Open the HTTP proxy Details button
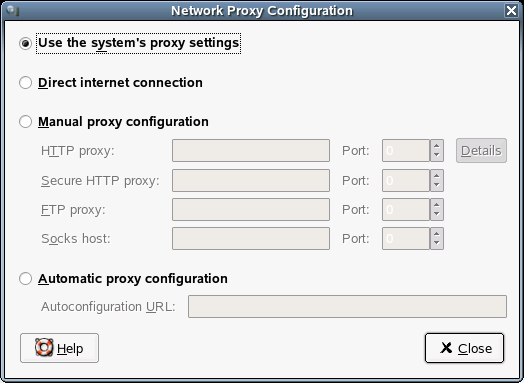 (481, 151)
